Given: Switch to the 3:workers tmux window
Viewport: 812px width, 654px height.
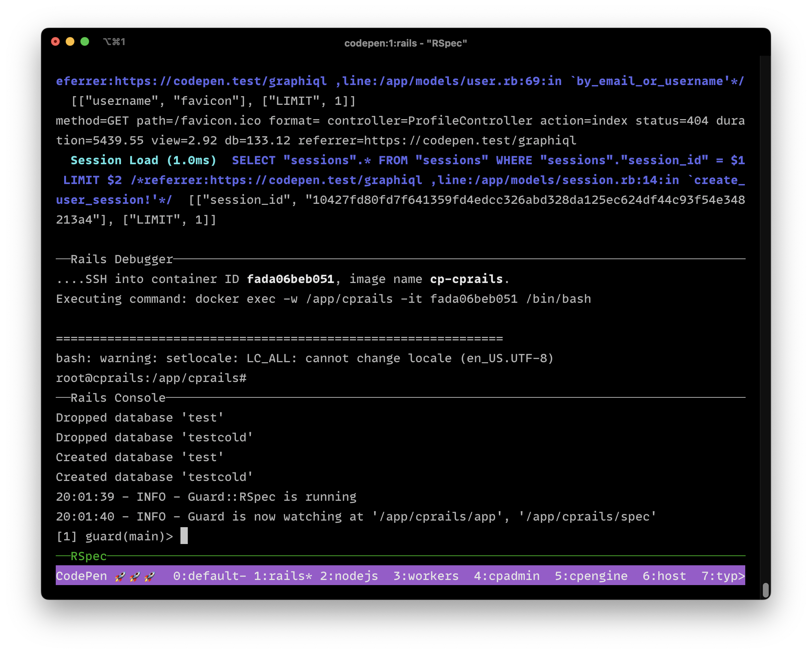Looking at the screenshot, I should [426, 576].
